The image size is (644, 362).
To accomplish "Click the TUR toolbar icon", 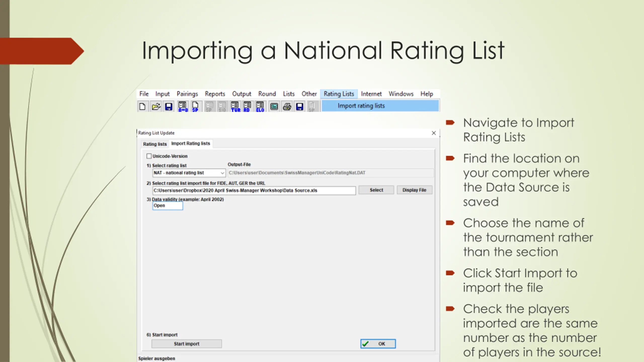I will click(235, 107).
